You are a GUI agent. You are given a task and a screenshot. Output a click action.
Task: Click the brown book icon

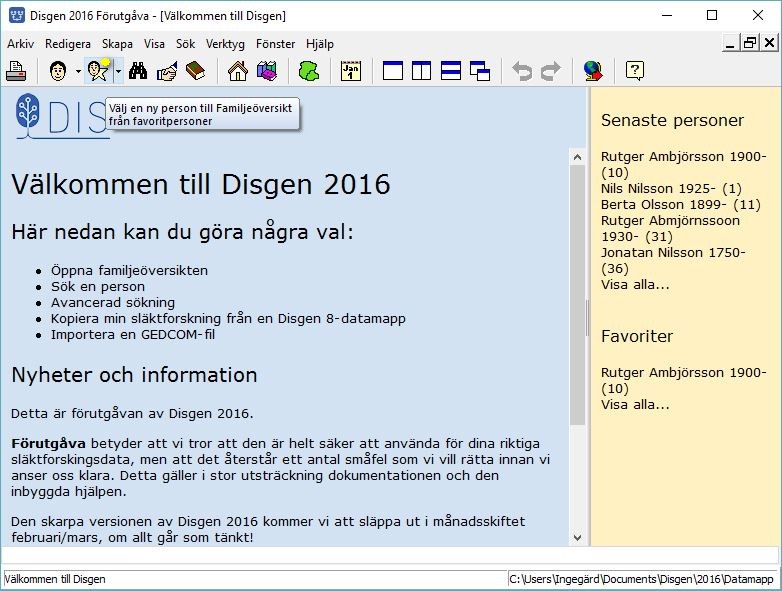coord(196,70)
